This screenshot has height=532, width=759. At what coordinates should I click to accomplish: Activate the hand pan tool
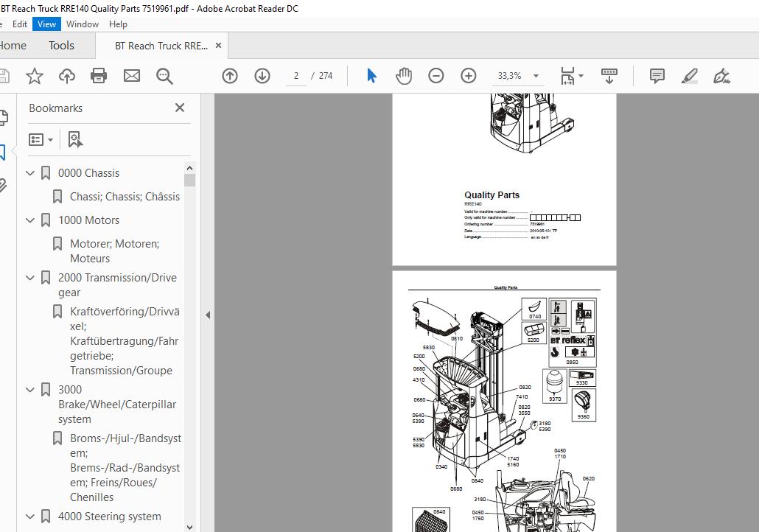(404, 76)
